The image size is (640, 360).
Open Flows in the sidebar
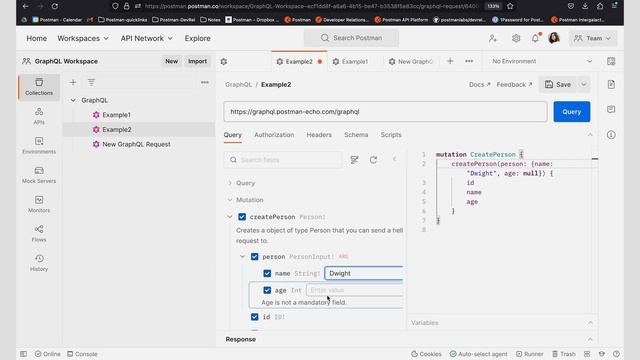(x=39, y=234)
